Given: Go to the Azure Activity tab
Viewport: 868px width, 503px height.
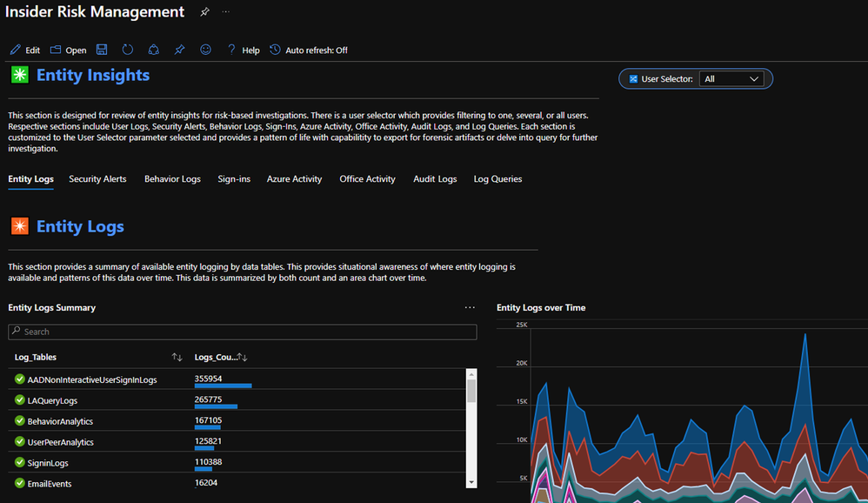Looking at the screenshot, I should coord(294,179).
